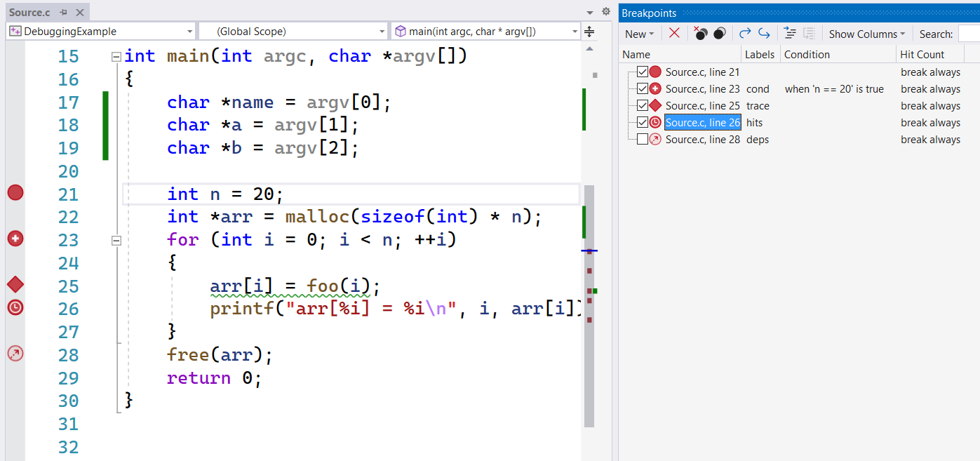The image size is (980, 461).
Task: Collapse the main function outline at line 15
Action: click(116, 57)
